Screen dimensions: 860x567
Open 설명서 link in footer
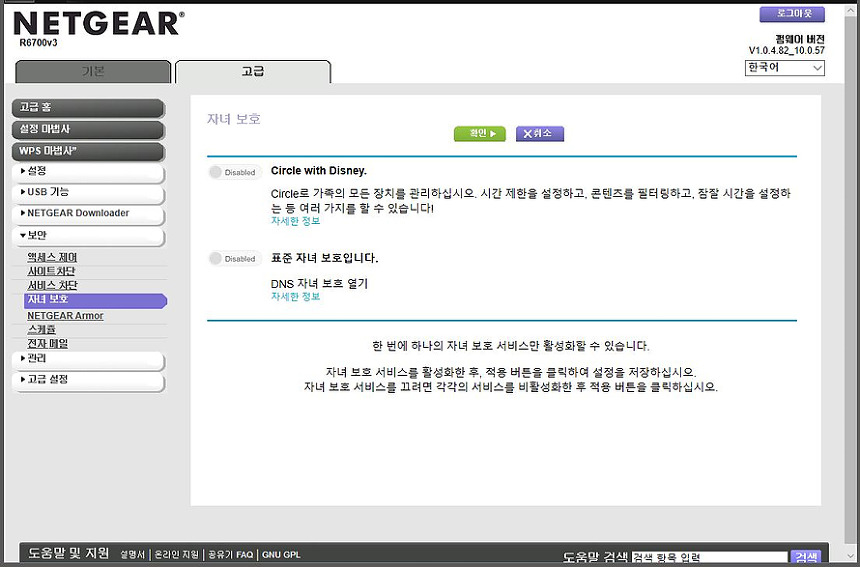pos(133,554)
